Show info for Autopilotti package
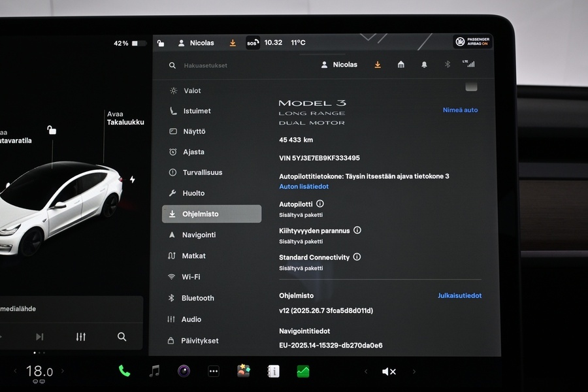 pos(320,204)
